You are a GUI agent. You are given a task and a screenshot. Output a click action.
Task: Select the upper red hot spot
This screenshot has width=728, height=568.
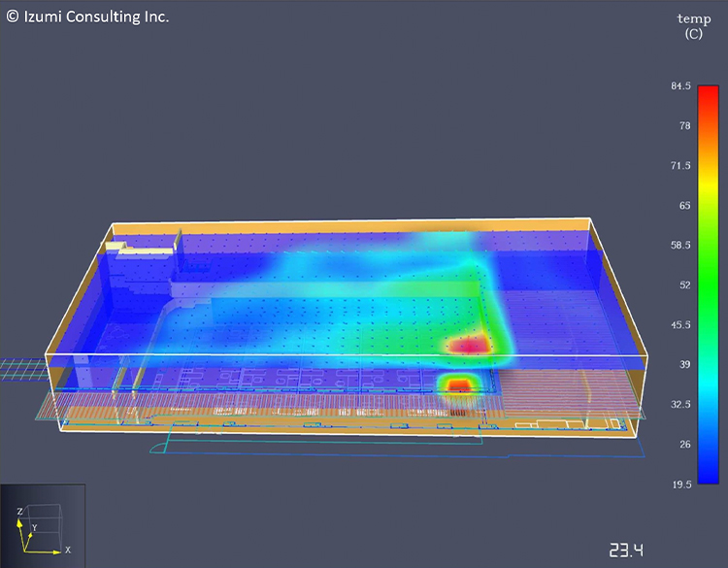pyautogui.click(x=466, y=345)
